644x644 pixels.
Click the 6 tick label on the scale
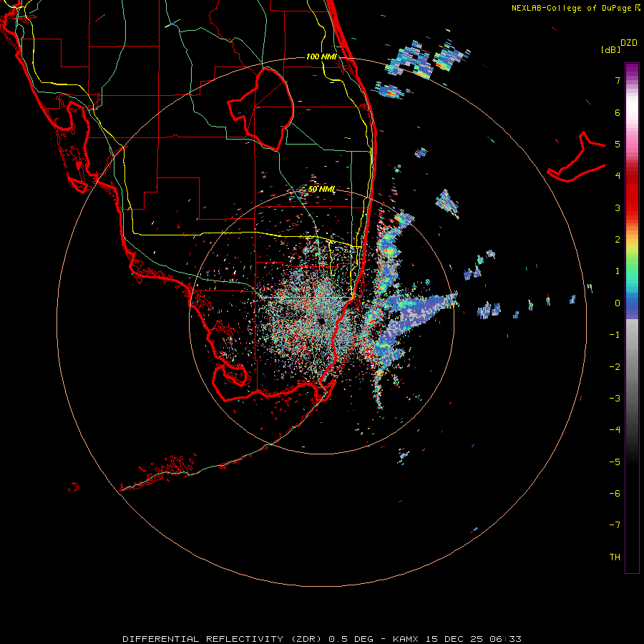pos(618,112)
